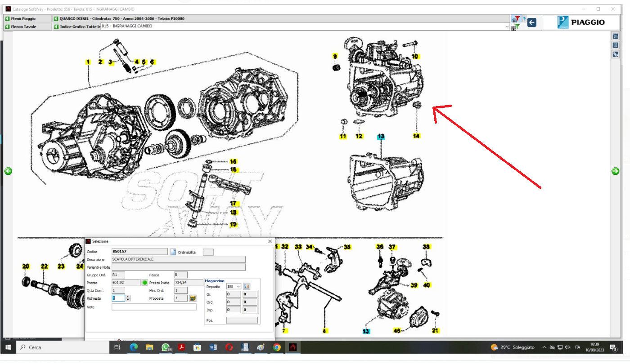Click the QUARGO DIESEL model button

119,19
